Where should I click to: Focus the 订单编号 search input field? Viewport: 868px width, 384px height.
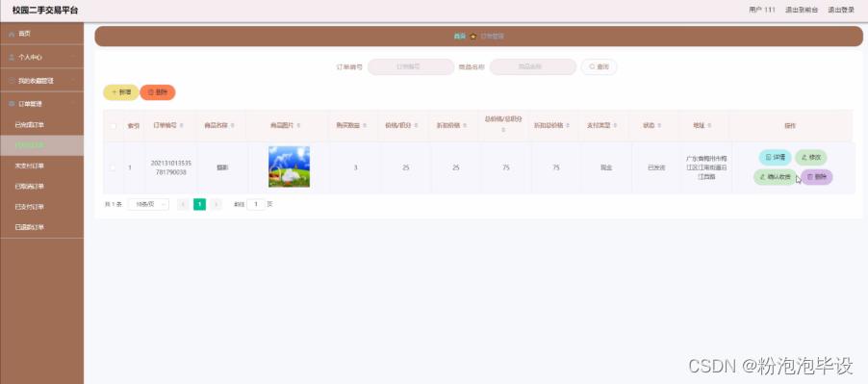[x=411, y=67]
